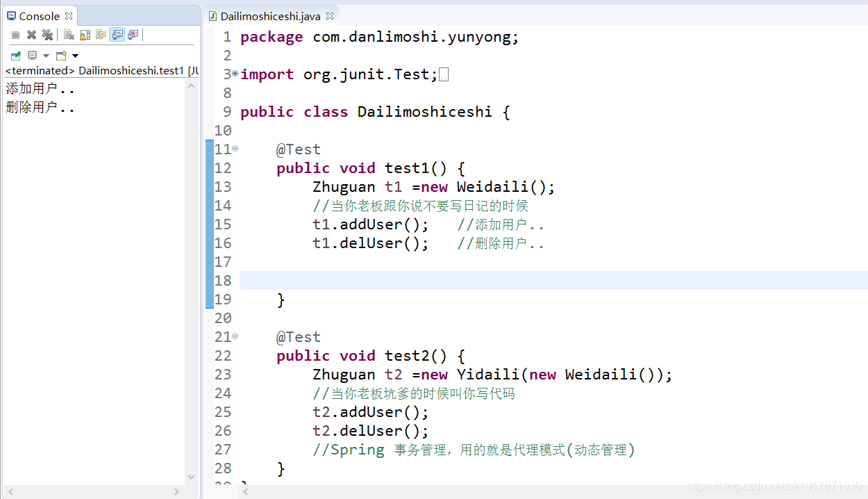Image resolution: width=868 pixels, height=499 pixels.
Task: Click line number 23 in gutter
Action: point(223,375)
